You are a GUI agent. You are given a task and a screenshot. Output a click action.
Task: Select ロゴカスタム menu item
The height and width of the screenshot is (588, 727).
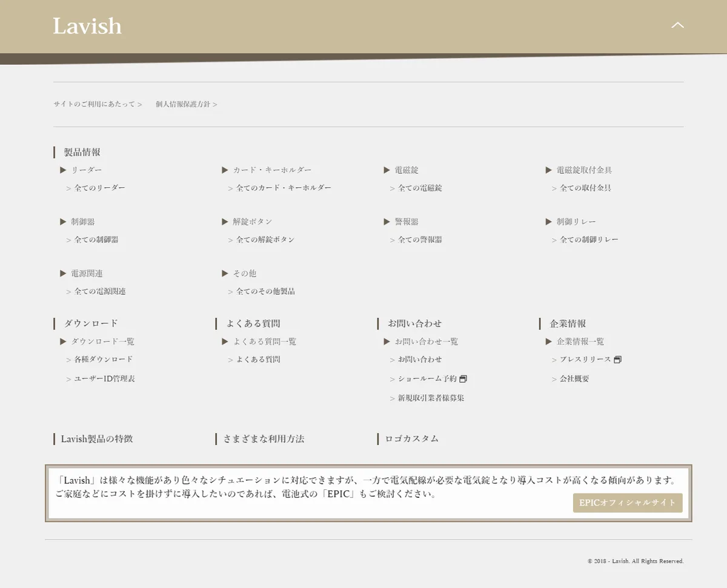[411, 438]
